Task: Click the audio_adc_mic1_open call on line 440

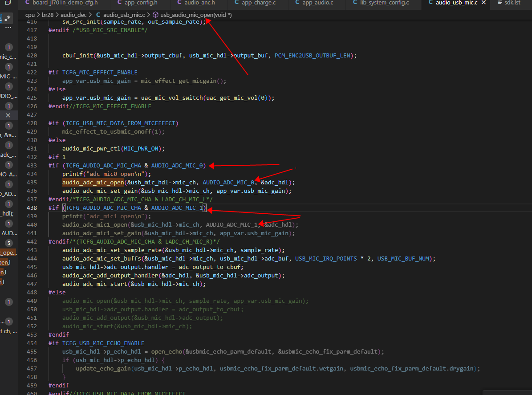Action: click(95, 224)
